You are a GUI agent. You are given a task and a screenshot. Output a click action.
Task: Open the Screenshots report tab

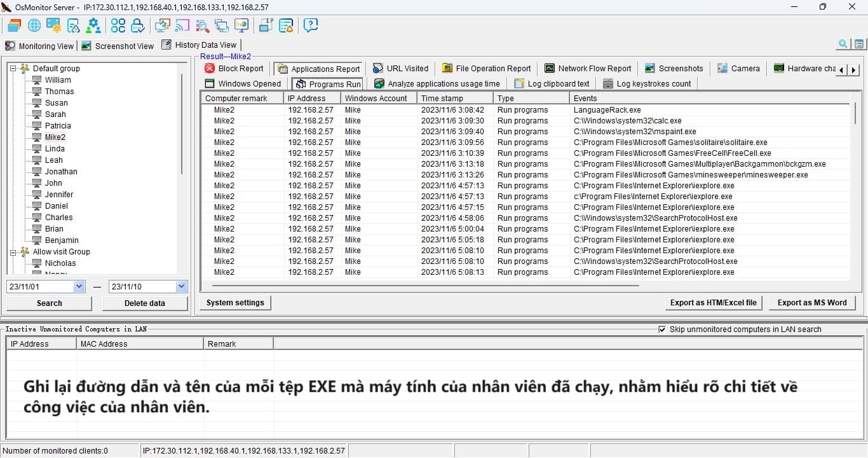tap(674, 69)
